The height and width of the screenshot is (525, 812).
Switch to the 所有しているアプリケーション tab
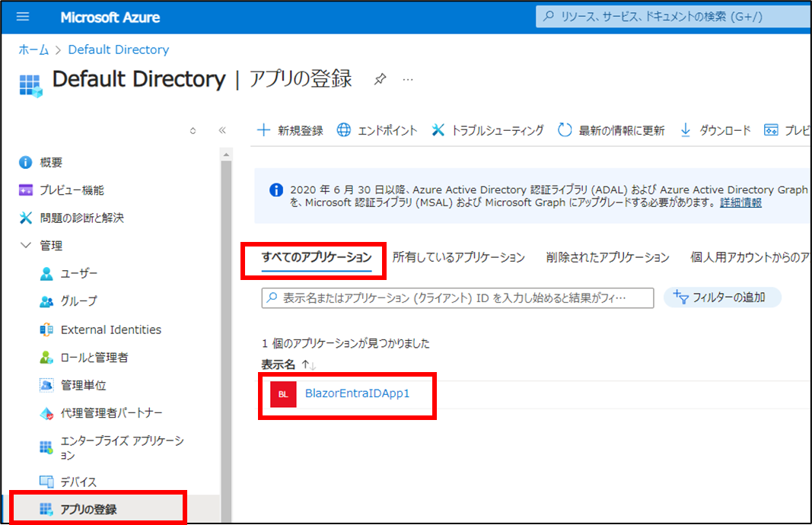click(457, 257)
